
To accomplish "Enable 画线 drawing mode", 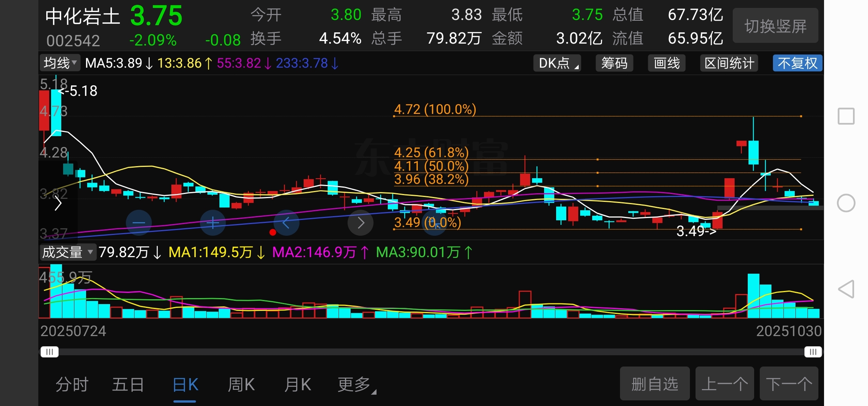I will coord(667,63).
